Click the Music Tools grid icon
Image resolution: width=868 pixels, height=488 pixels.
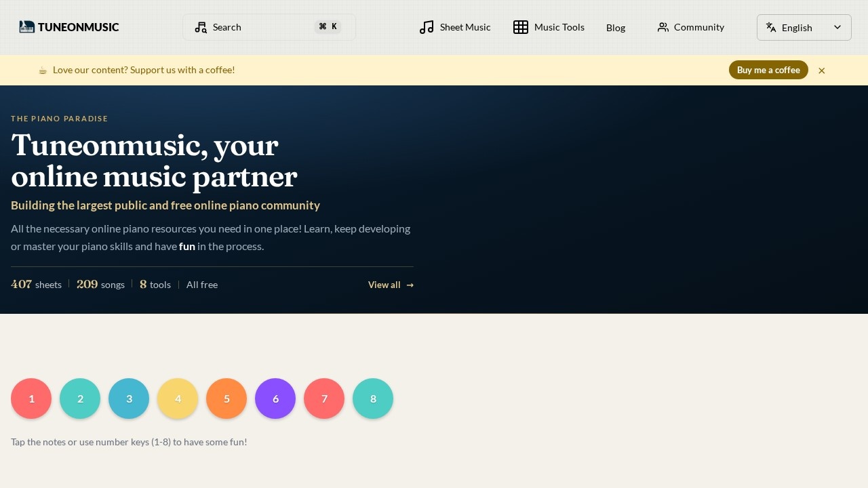[521, 27]
